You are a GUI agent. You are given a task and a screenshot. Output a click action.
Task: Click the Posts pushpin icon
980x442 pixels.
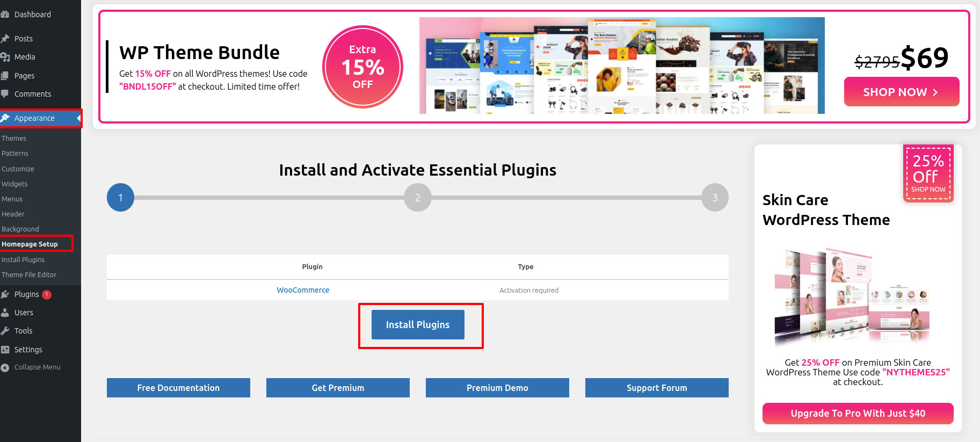coord(5,39)
